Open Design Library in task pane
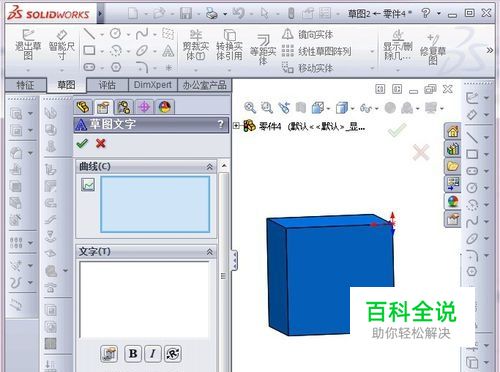The width and height of the screenshot is (500, 372). [453, 149]
